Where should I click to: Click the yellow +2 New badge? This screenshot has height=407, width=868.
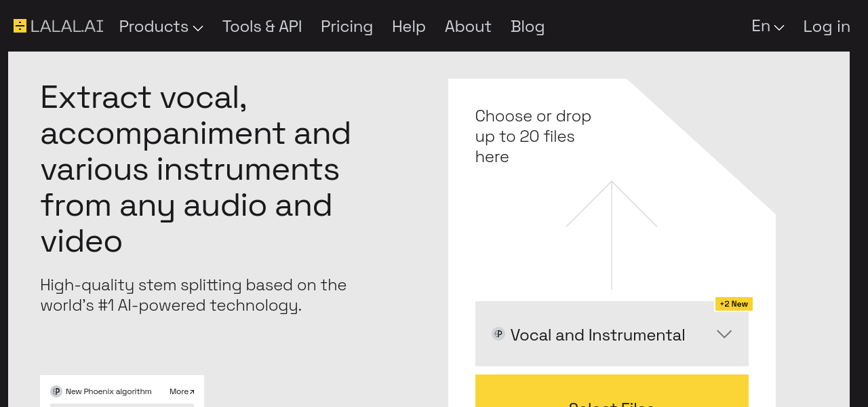[x=734, y=304]
